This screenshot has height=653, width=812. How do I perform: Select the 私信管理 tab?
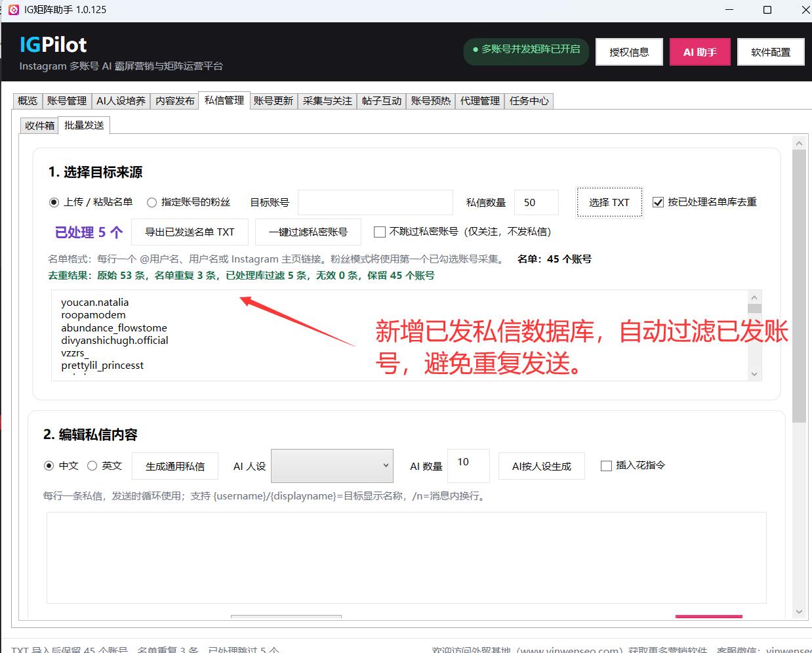(x=224, y=100)
